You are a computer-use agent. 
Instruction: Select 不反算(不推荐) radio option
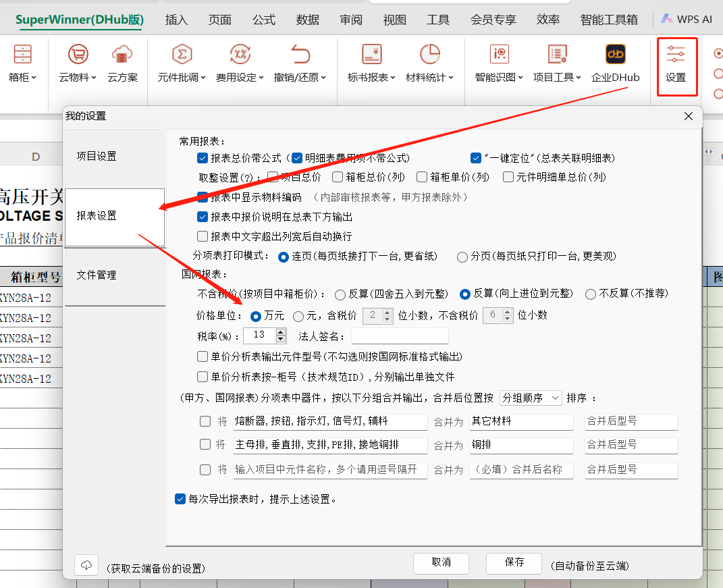(590, 294)
